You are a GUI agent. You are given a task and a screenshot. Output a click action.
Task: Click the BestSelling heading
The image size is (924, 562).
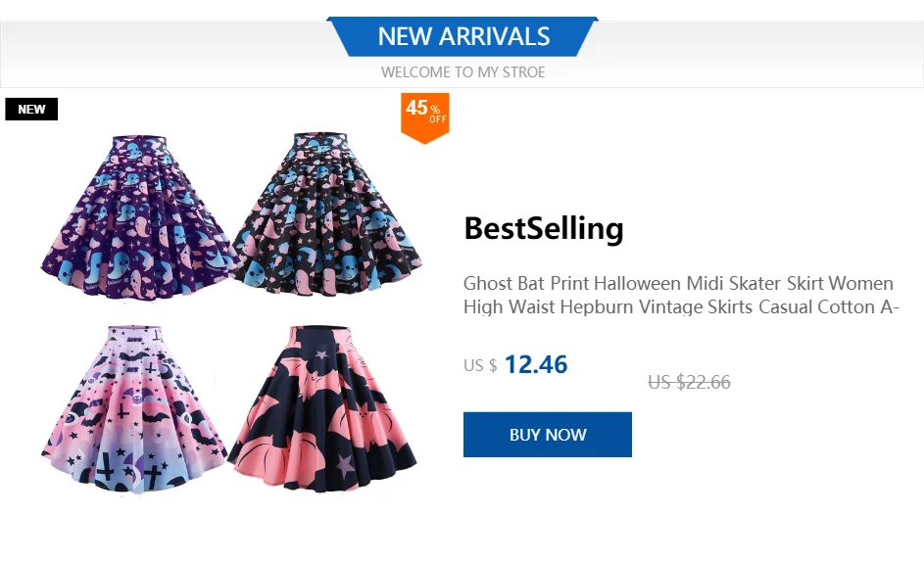click(544, 228)
